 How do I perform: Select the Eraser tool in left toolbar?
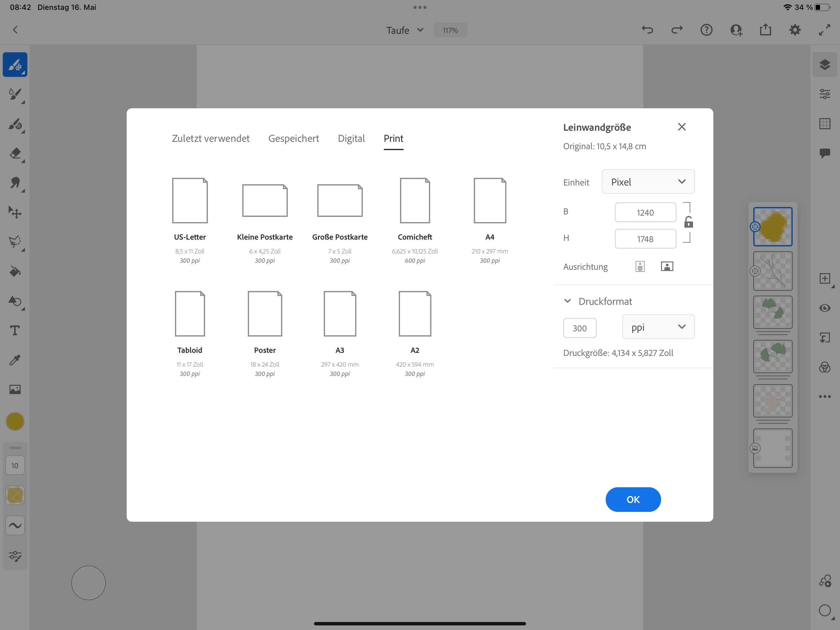[15, 154]
